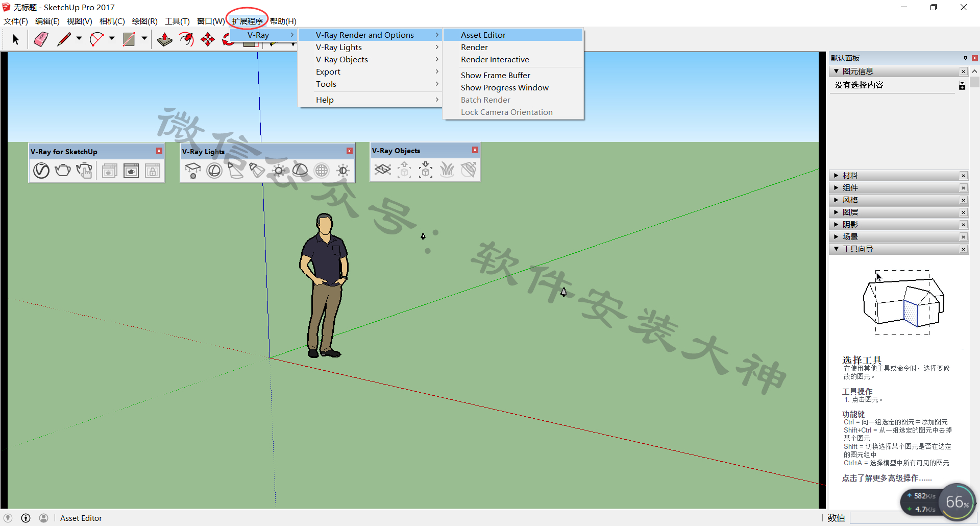This screenshot has height=526, width=980.
Task: Expand the 组件 panel
Action: [836, 188]
